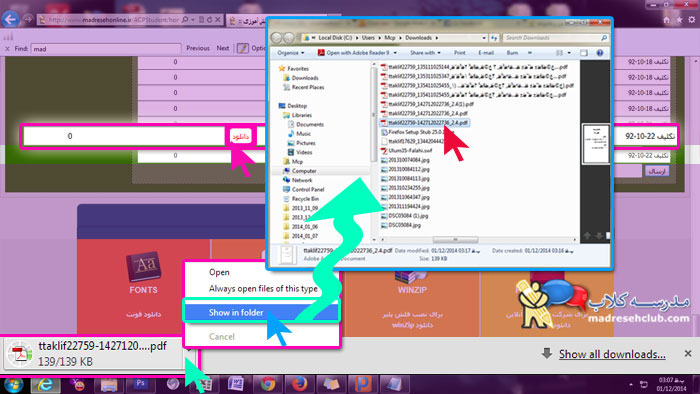Open search magnifier in address bar
This screenshot has height=394, width=700.
click(185, 20)
